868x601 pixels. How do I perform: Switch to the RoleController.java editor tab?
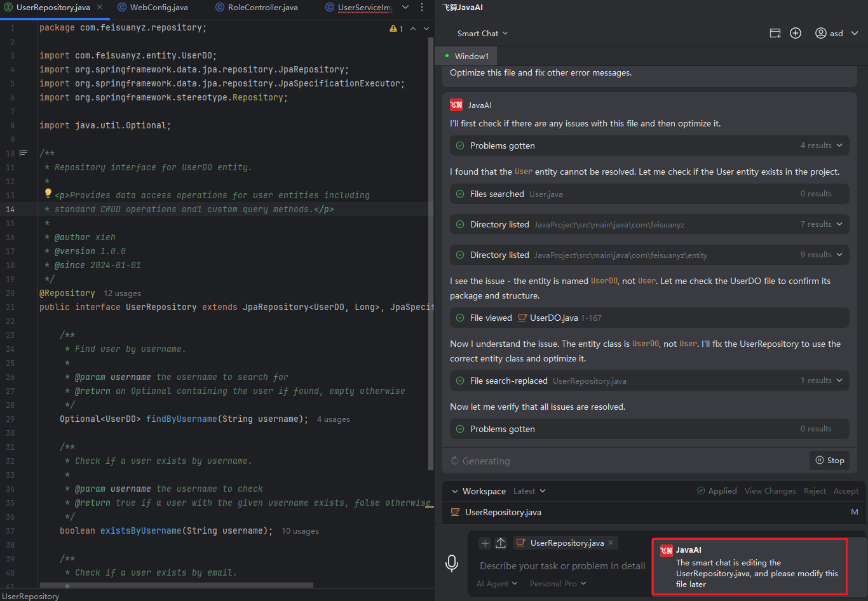[262, 8]
